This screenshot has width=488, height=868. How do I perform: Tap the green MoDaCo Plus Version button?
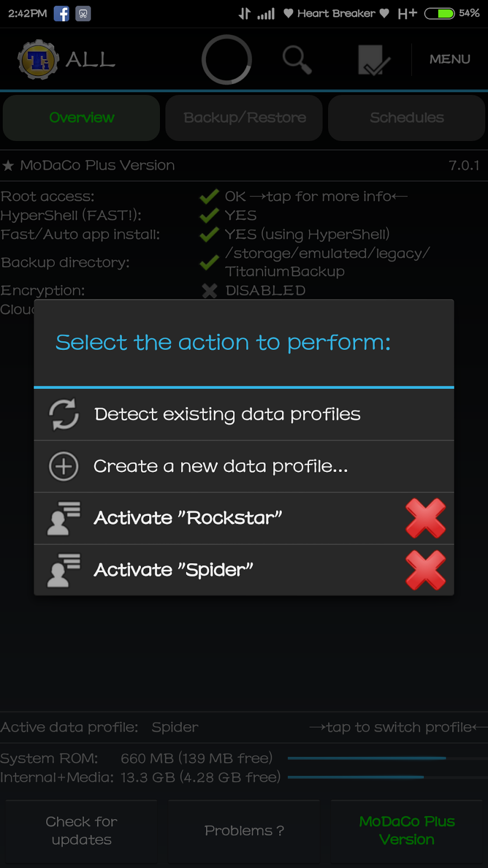(x=407, y=831)
